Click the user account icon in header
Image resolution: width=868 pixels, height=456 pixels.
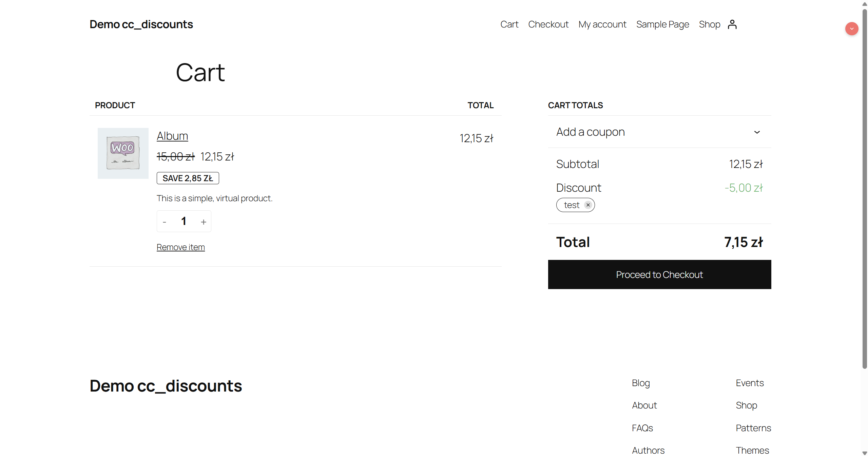(x=732, y=24)
